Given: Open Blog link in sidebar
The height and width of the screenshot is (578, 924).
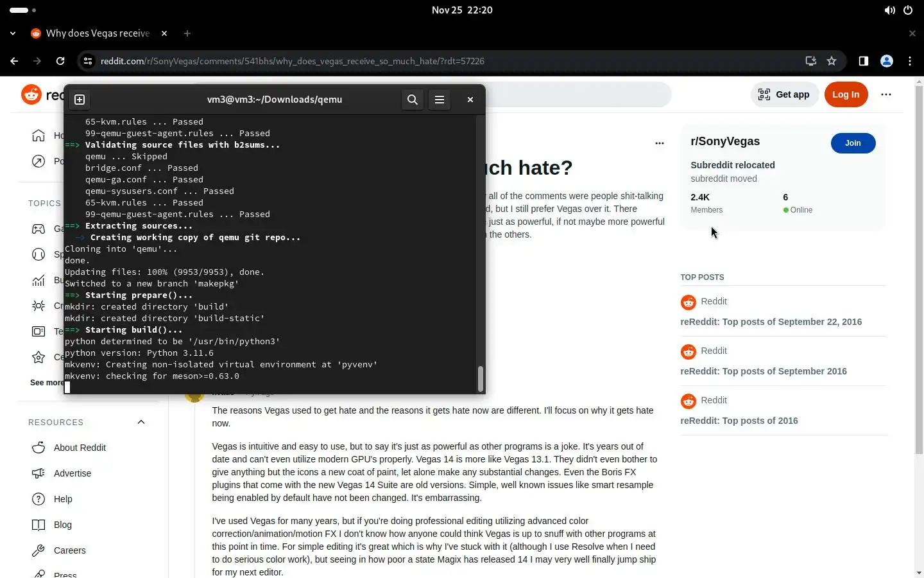Looking at the screenshot, I should [x=63, y=525].
